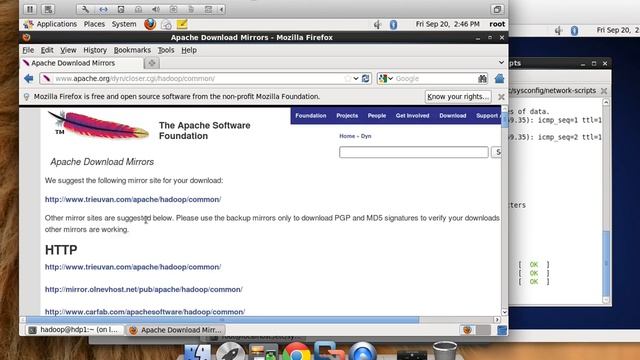640x360 pixels.
Task: Click the VM snapshot button beside pause
Action: [x=48, y=9]
